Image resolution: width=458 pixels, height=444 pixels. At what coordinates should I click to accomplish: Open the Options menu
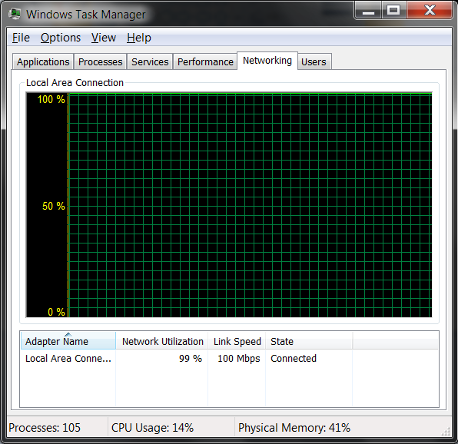coord(61,38)
